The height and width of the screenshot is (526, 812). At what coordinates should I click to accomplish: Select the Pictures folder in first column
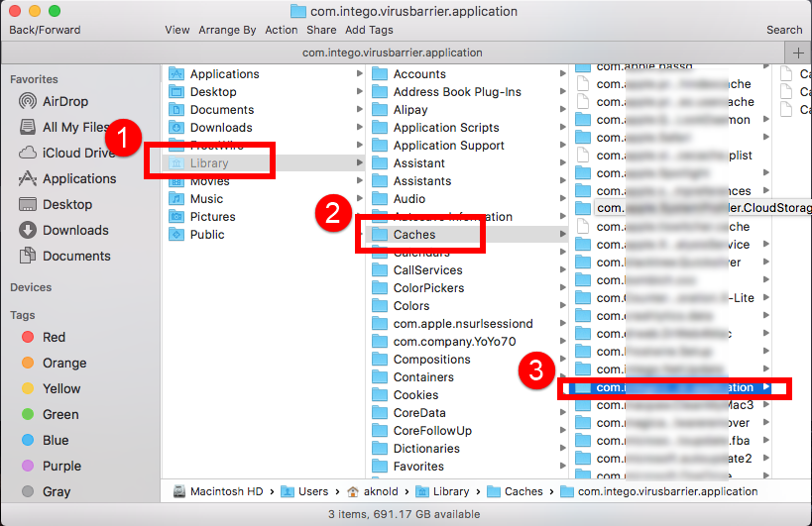(x=212, y=217)
